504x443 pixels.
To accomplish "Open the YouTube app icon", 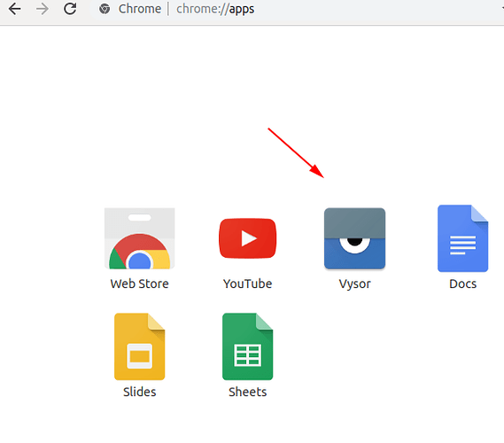I will pyautogui.click(x=247, y=238).
